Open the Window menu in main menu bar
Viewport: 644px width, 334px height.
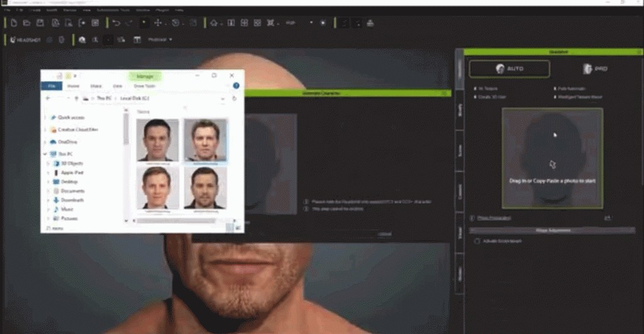coord(143,10)
